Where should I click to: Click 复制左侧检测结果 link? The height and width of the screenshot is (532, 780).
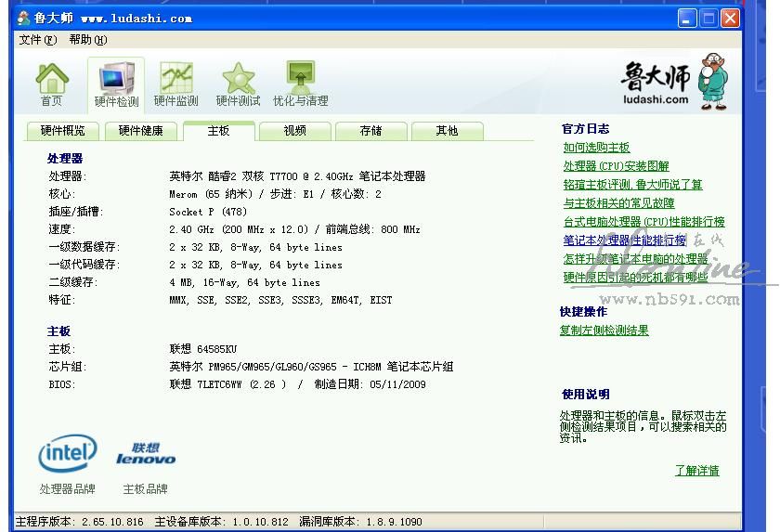[604, 331]
